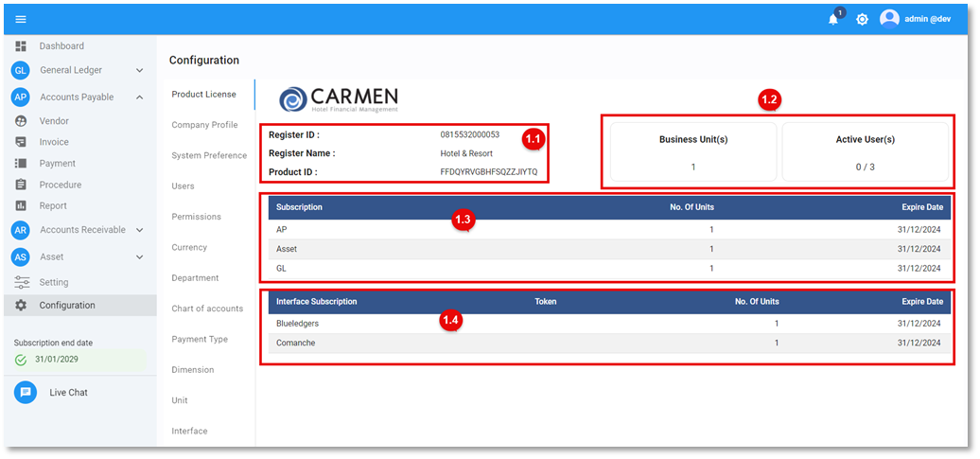Select the Chart of accounts tab
Viewport: 980px width, 459px height.
tap(207, 309)
